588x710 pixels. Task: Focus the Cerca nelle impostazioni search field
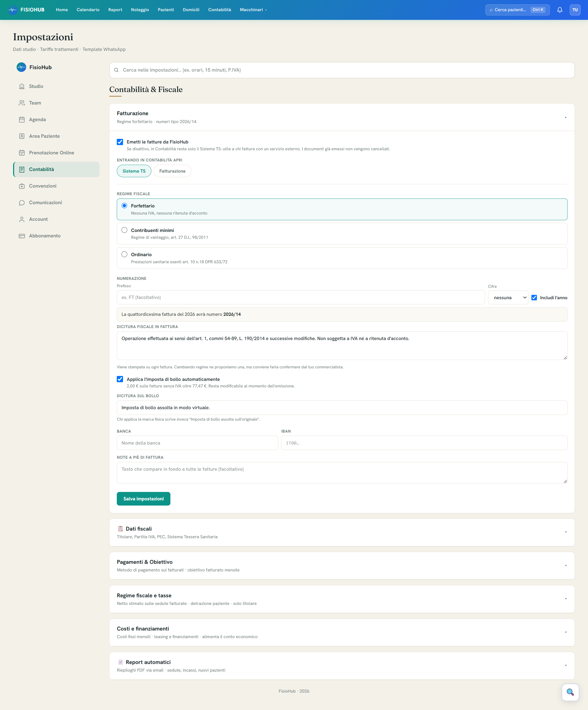point(342,70)
